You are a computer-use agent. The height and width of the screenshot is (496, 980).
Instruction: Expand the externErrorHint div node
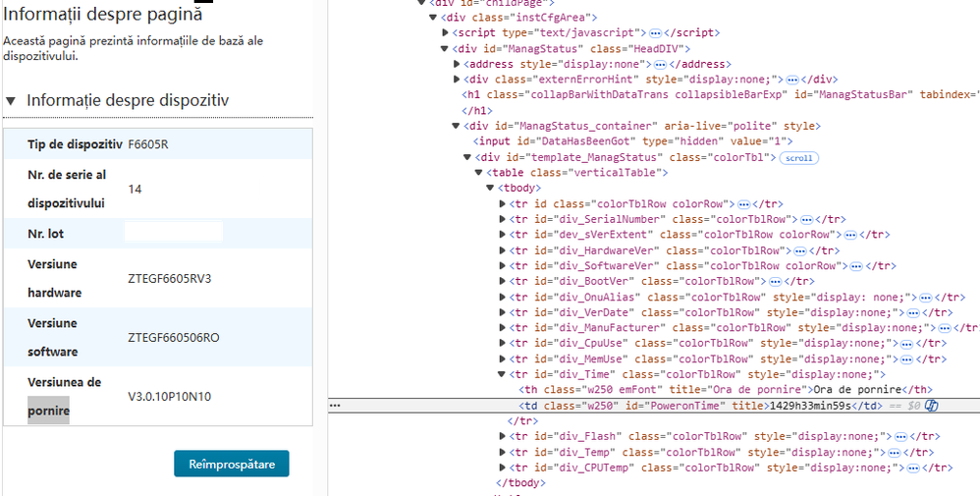tap(457, 80)
